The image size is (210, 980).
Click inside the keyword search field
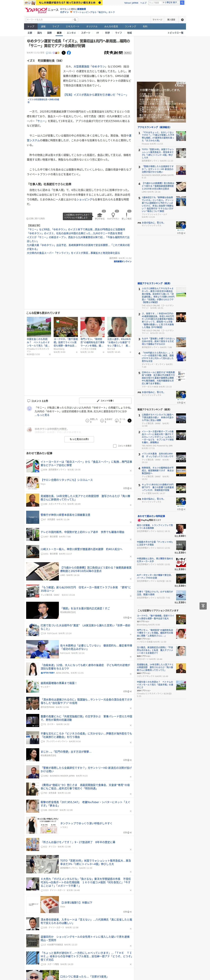[x=49, y=20]
